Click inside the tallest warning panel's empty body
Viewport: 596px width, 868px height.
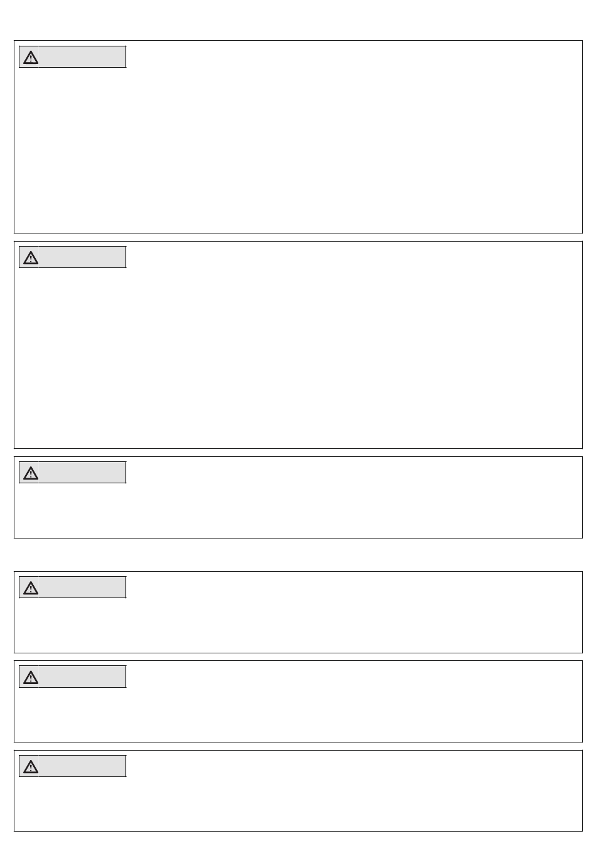coord(298,356)
